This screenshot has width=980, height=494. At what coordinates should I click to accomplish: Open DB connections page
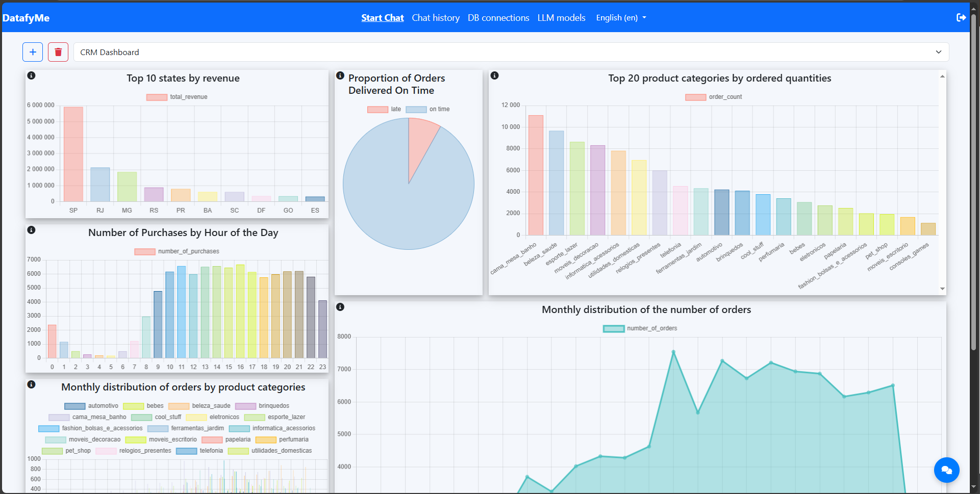498,18
